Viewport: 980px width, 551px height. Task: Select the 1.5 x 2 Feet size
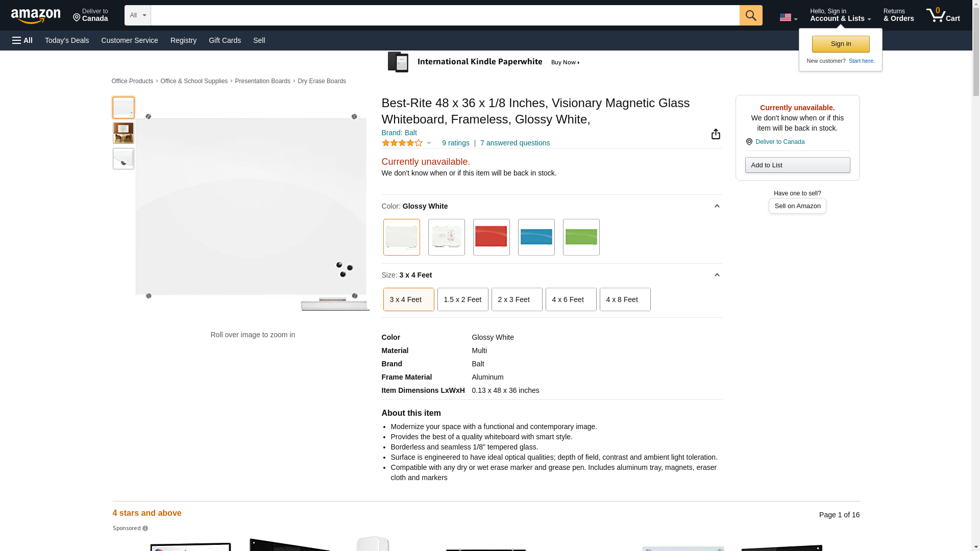(x=462, y=299)
